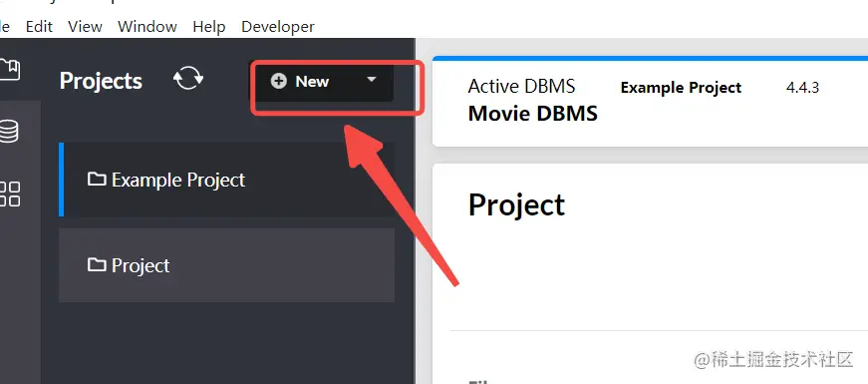This screenshot has height=384, width=868.
Task: Click the Projects panel heading
Action: pos(101,82)
